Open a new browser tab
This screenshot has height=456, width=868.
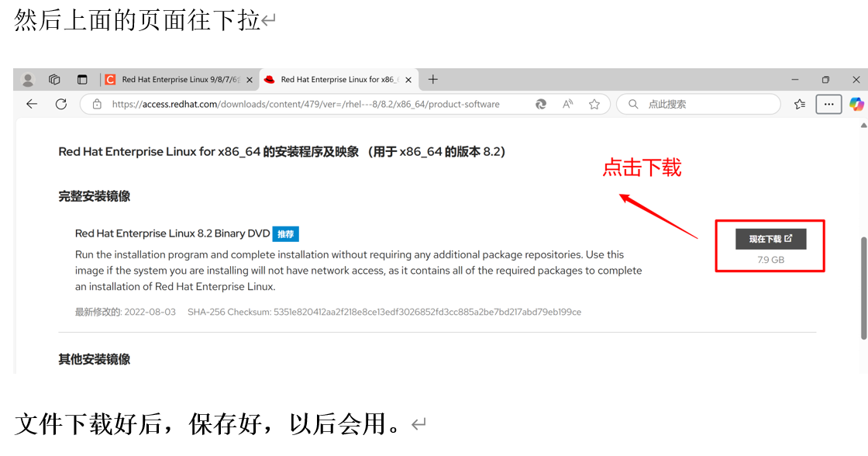pos(433,80)
